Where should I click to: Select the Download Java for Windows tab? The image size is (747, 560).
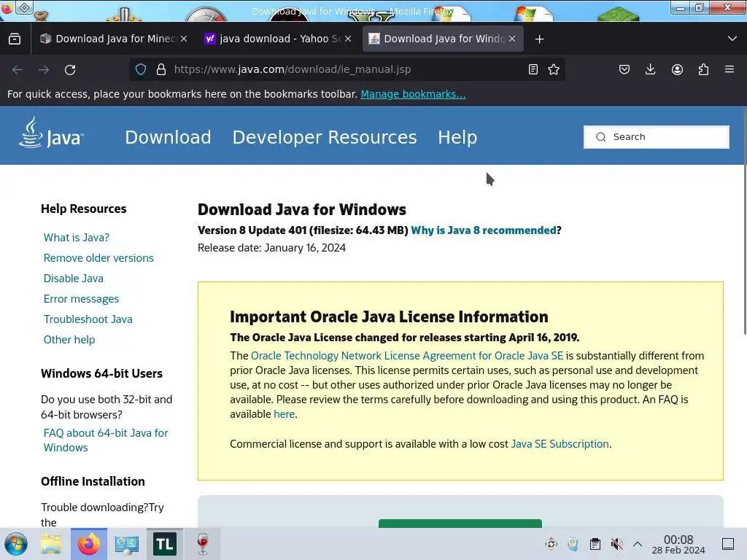pyautogui.click(x=443, y=39)
